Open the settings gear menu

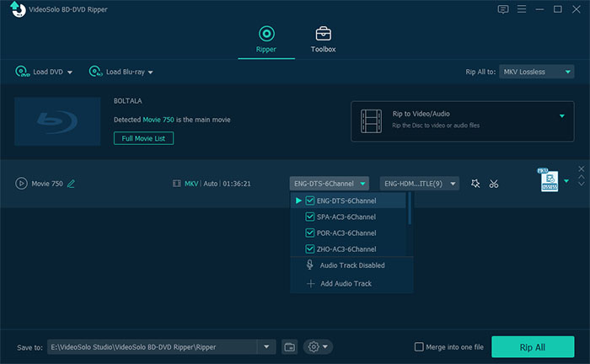318,346
